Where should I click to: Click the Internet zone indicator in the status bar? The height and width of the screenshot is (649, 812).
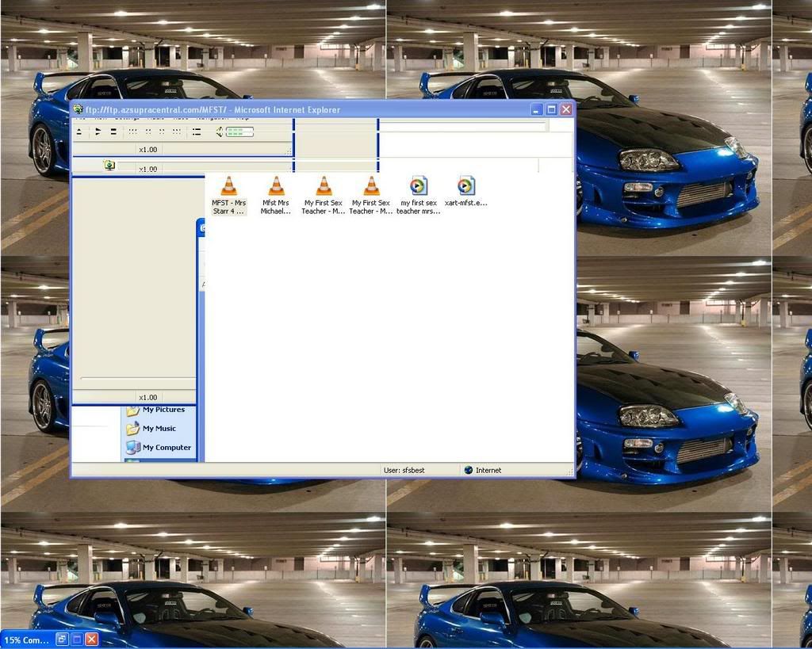pyautogui.click(x=483, y=470)
